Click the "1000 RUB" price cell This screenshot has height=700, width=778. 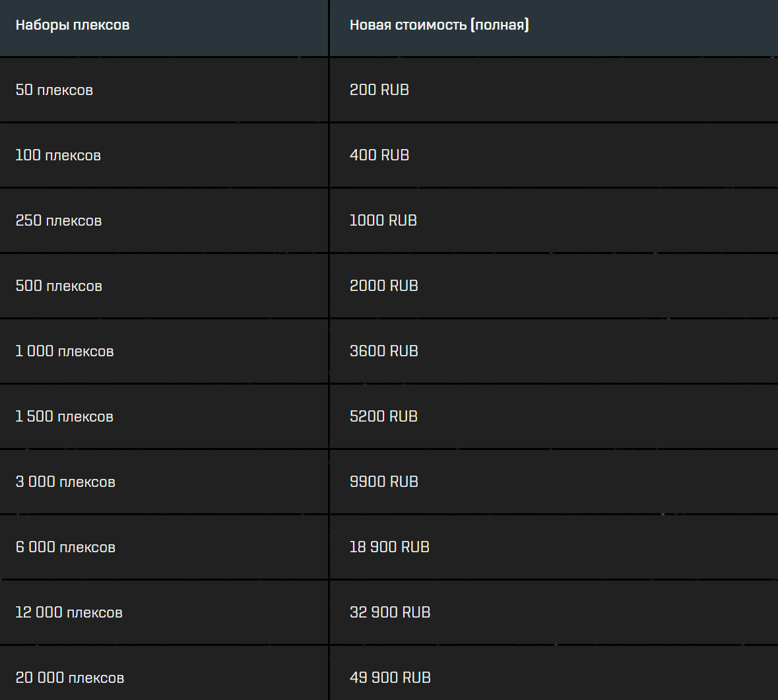tap(383, 220)
